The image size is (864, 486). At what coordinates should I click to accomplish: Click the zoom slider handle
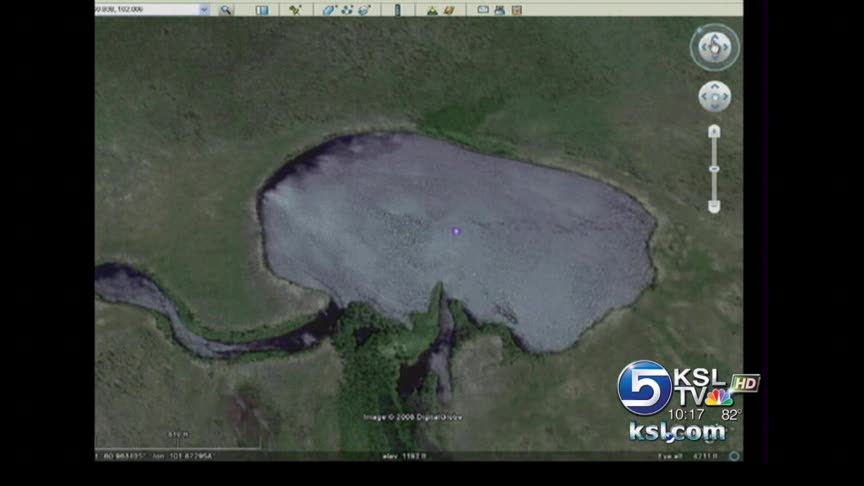pyautogui.click(x=714, y=169)
